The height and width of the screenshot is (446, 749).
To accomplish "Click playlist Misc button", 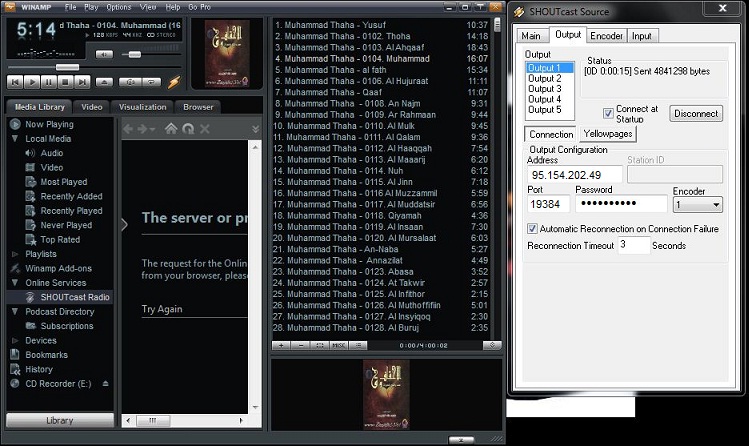I will pyautogui.click(x=339, y=345).
